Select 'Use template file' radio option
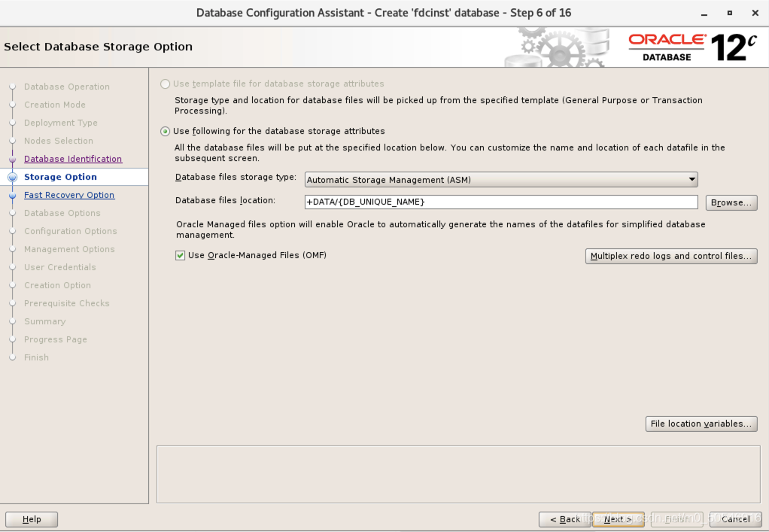 pos(166,84)
